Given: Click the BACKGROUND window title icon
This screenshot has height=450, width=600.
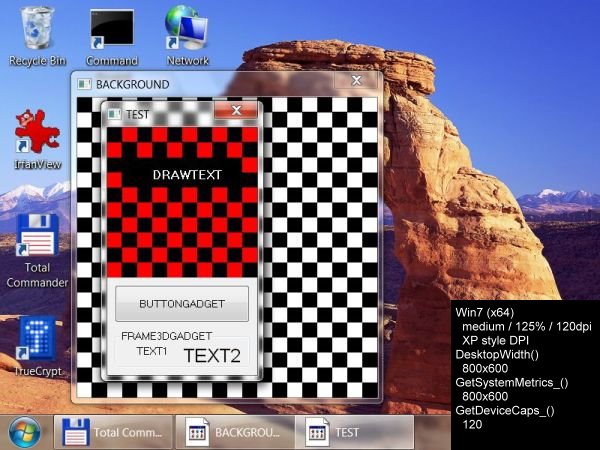Looking at the screenshot, I should 84,84.
